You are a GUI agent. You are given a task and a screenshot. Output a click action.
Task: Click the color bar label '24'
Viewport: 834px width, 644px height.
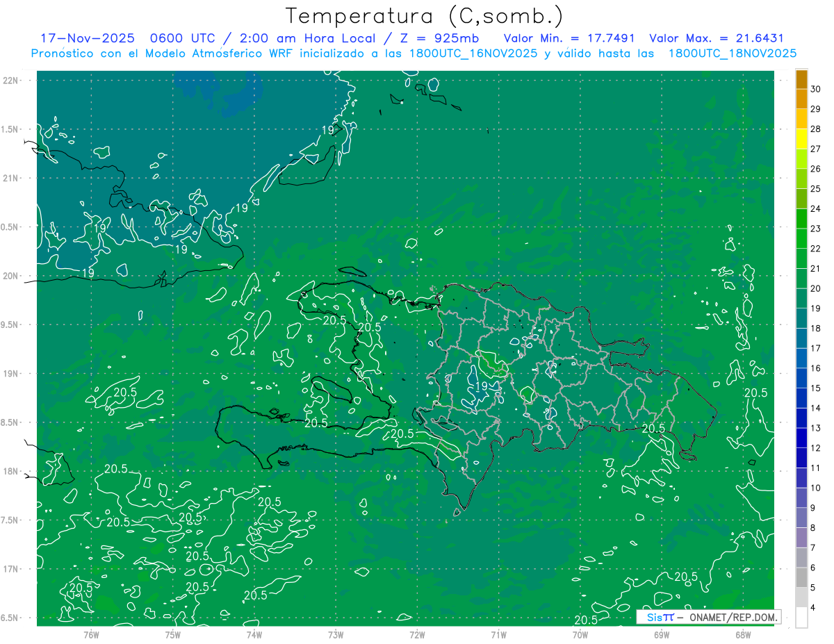[815, 208]
